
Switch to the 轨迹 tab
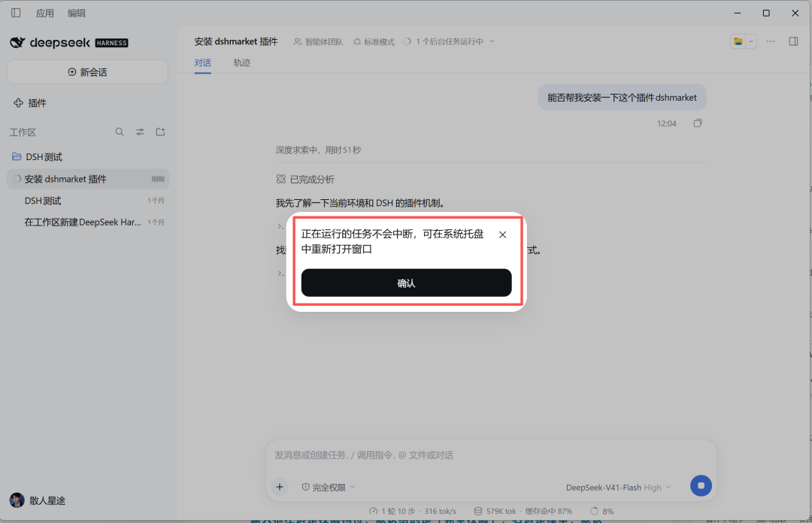click(x=242, y=63)
